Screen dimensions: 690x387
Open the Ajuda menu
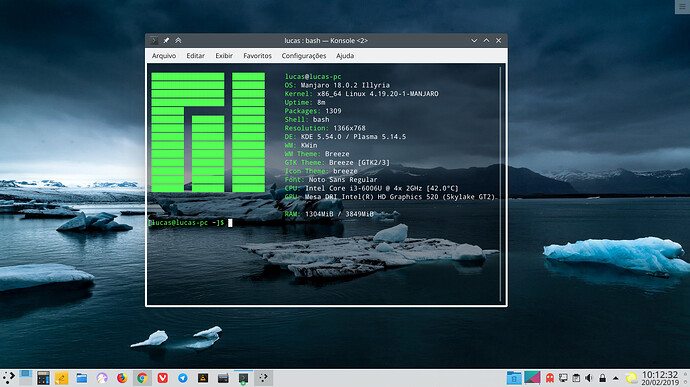pos(345,56)
